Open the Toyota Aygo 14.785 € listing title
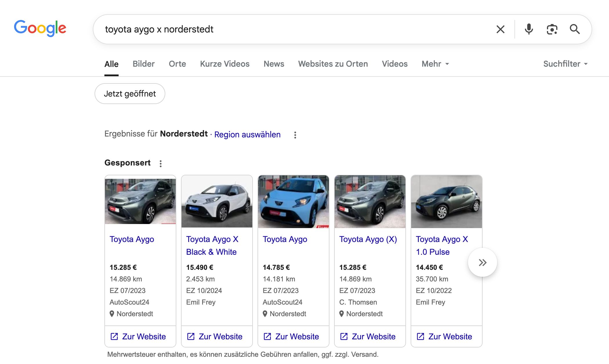609x364 pixels. tap(285, 239)
